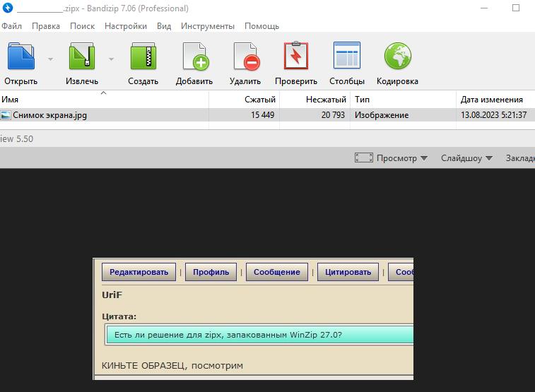Click the Кодировка (Encoding) globe icon
This screenshot has height=392, width=535.
[398, 56]
